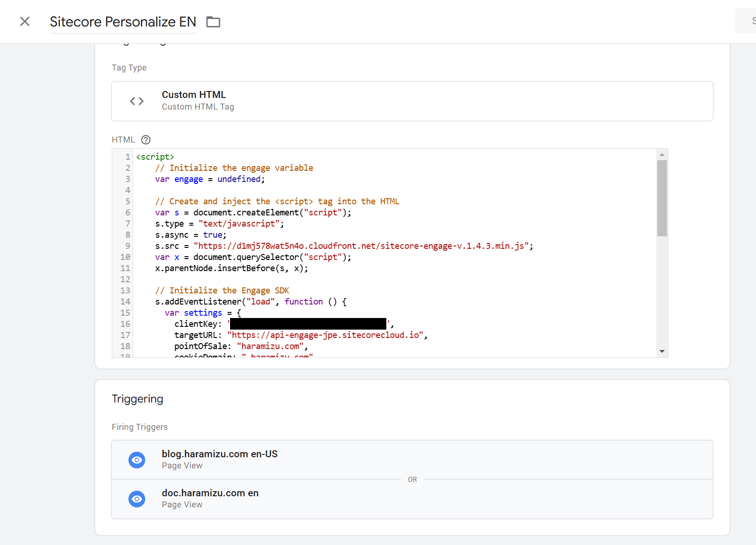Rename the tag title Sitecore Personalize EN
756x545 pixels.
coord(123,22)
